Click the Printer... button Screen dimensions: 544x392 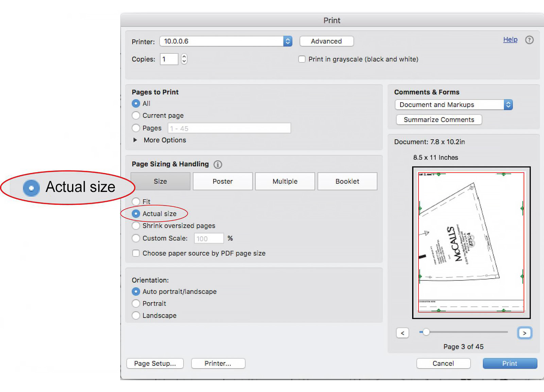(218, 363)
